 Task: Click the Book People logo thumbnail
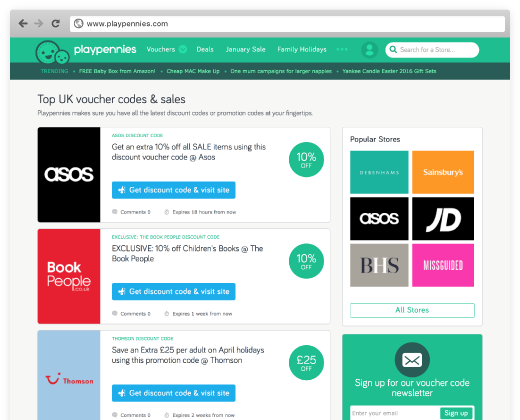[69, 276]
